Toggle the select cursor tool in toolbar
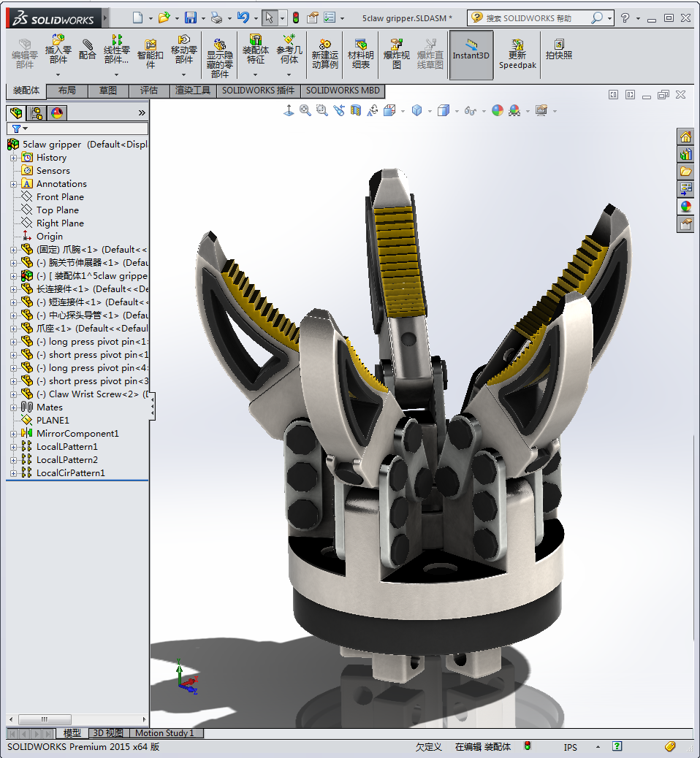 point(268,18)
